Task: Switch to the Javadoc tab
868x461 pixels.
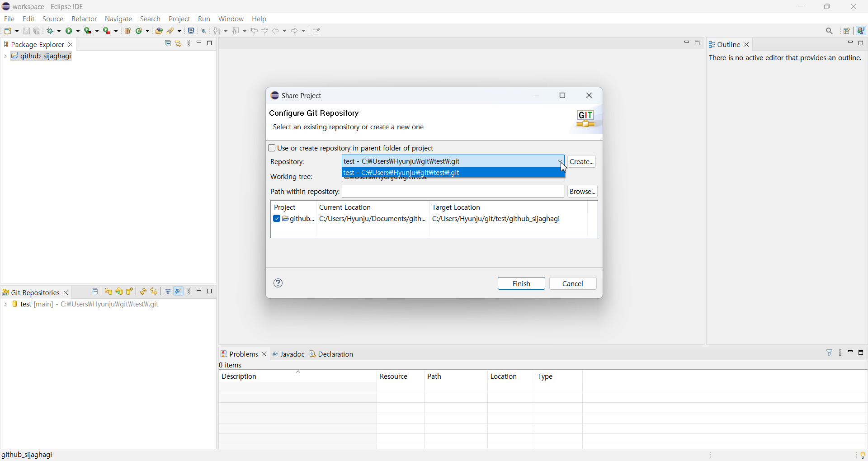Action: pos(289,354)
